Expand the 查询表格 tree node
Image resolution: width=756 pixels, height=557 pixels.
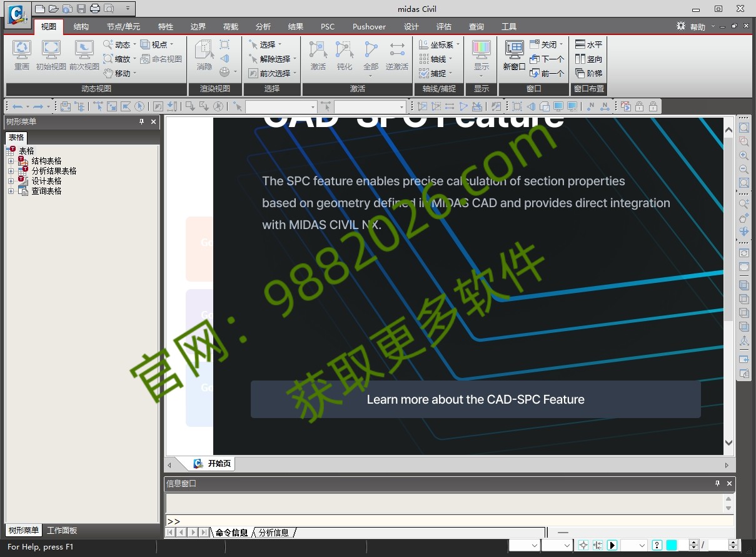coord(11,192)
